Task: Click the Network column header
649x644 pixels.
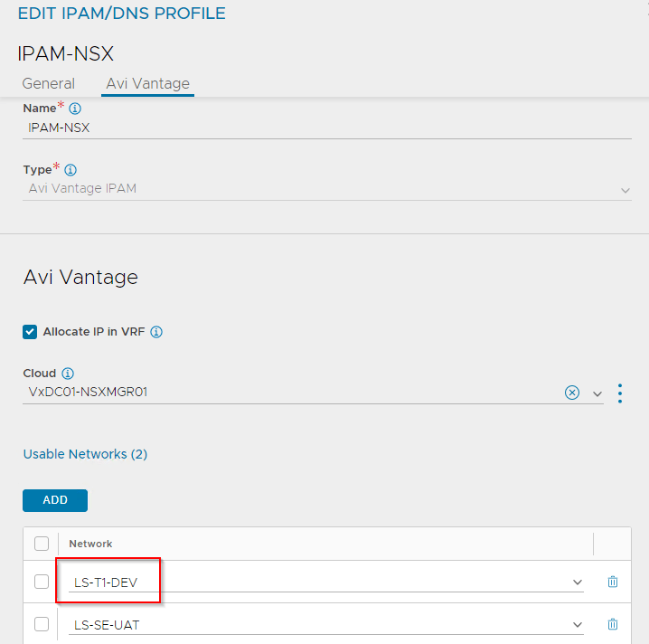Action: pos(90,544)
